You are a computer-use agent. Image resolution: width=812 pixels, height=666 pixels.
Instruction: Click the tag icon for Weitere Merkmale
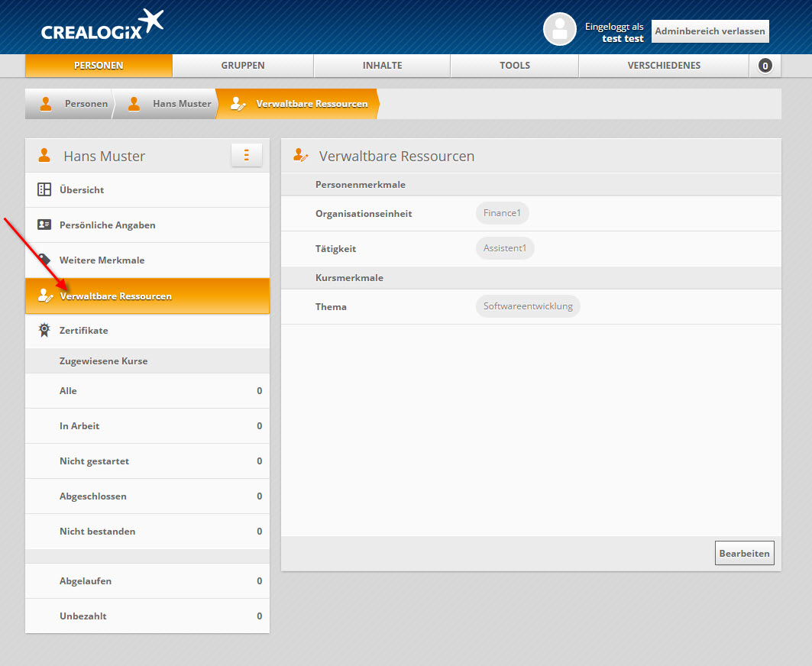[x=44, y=260]
